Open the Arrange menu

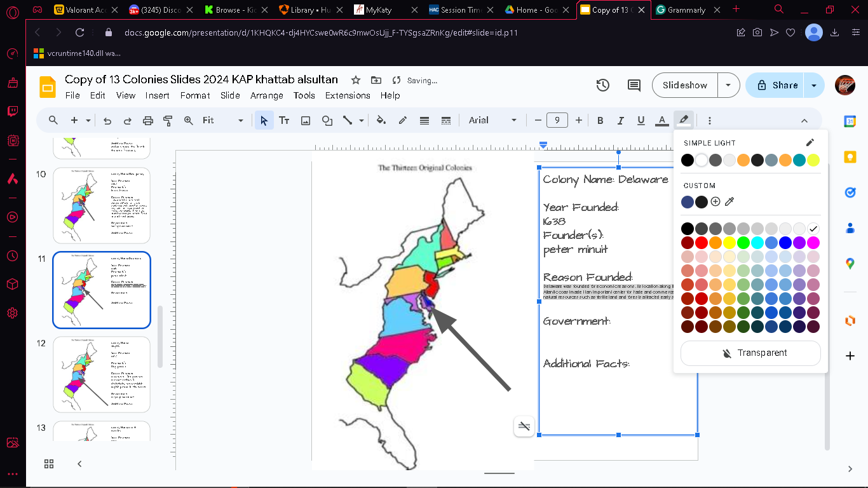click(267, 95)
